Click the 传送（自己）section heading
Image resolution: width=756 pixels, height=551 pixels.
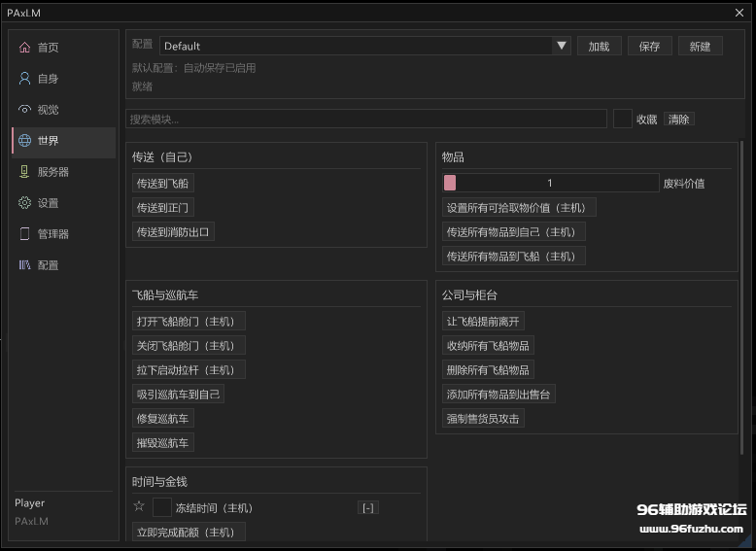[x=162, y=157]
